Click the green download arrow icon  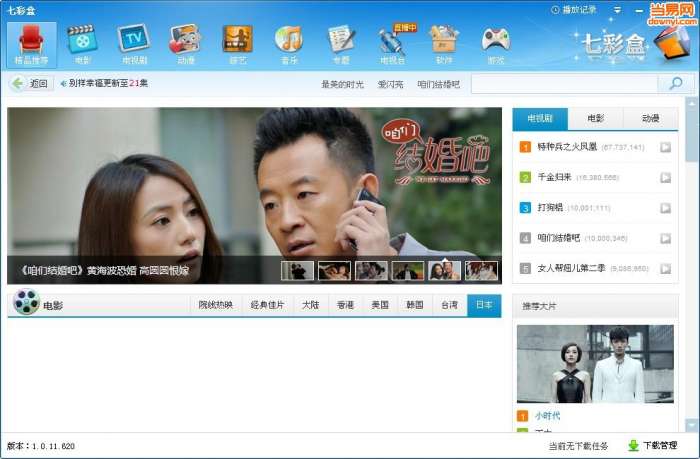(x=633, y=445)
